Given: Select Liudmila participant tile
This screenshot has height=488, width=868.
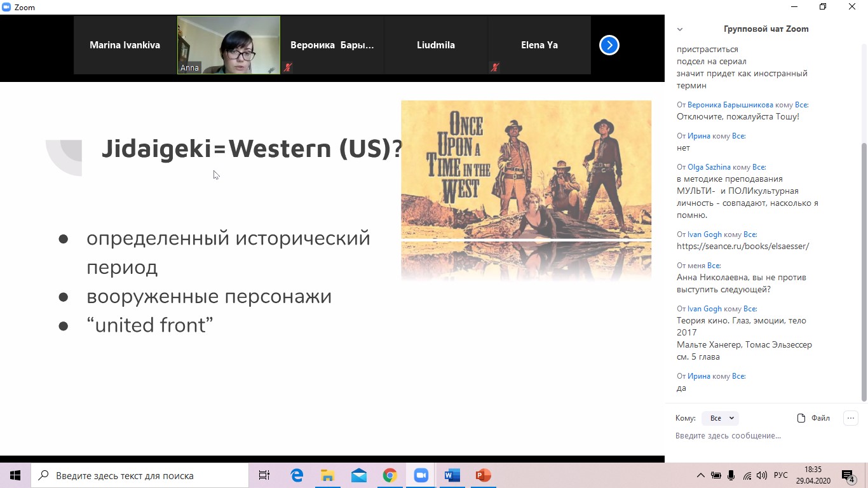Looking at the screenshot, I should 436,45.
